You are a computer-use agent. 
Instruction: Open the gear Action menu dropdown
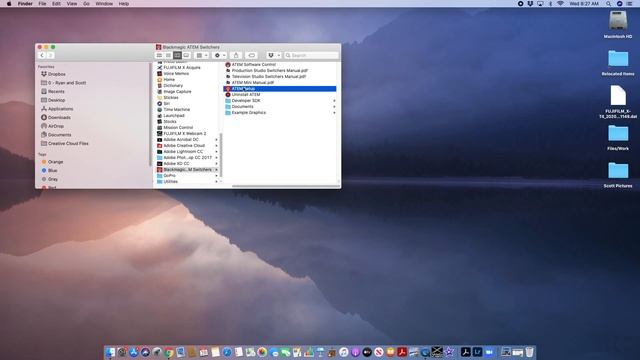220,55
